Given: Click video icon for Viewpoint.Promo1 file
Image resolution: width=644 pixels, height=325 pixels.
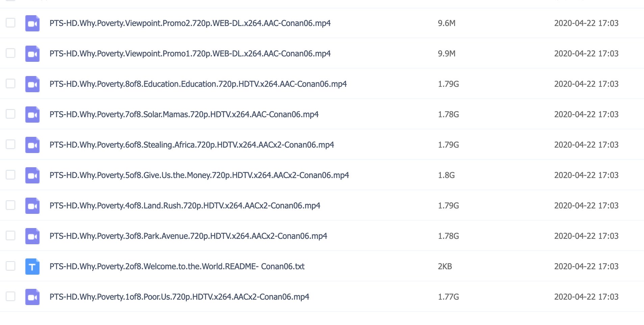Looking at the screenshot, I should [32, 54].
